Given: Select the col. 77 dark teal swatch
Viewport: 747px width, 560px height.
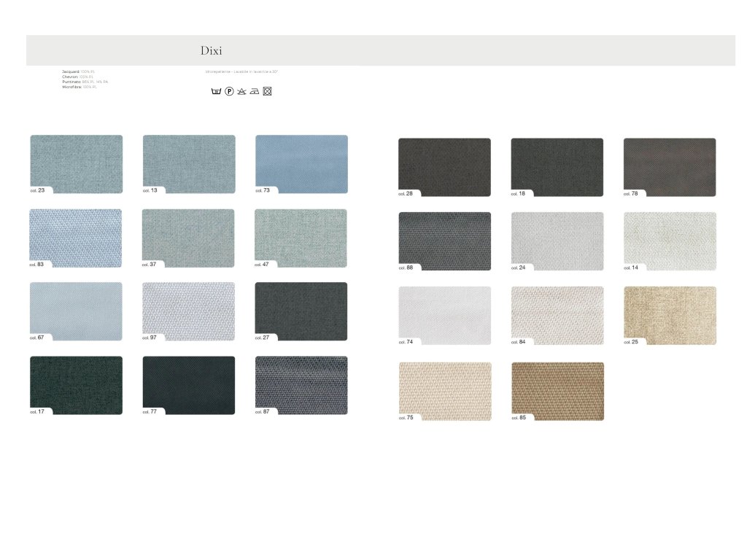Looking at the screenshot, I should pos(189,385).
